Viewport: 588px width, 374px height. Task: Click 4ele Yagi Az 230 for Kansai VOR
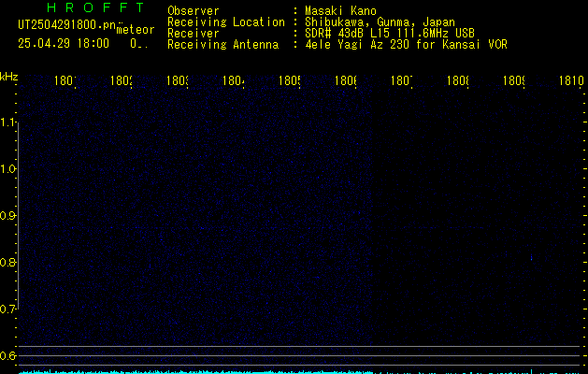406,45
